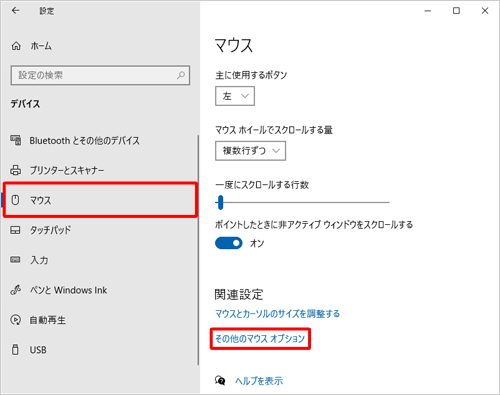
Task: Click the printer icon in sidebar
Action: (x=15, y=170)
